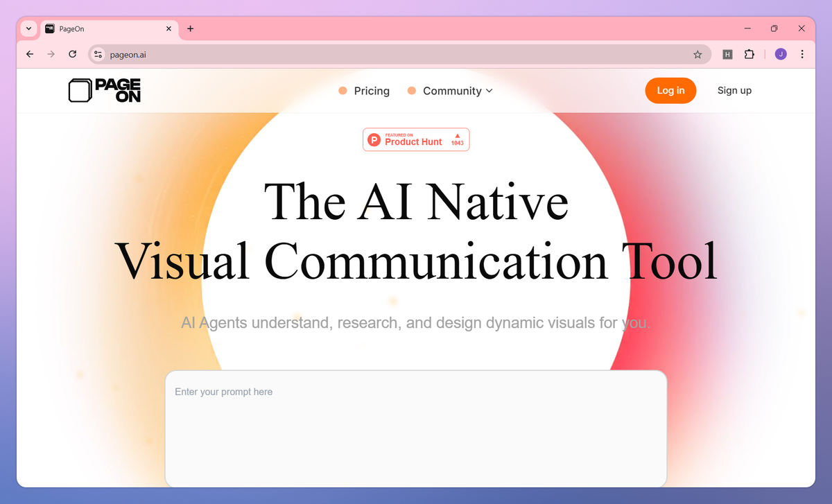
Task: Click the orange Log in button
Action: (670, 91)
